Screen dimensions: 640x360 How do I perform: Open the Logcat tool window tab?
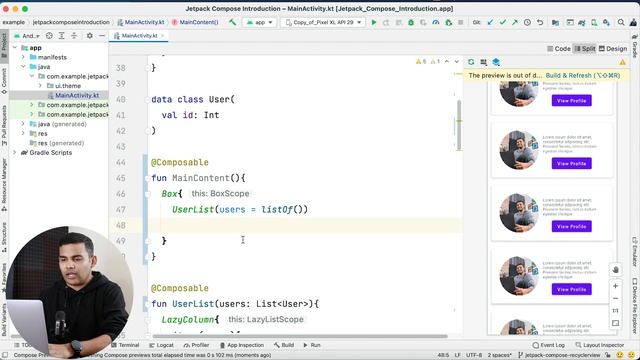(162, 345)
